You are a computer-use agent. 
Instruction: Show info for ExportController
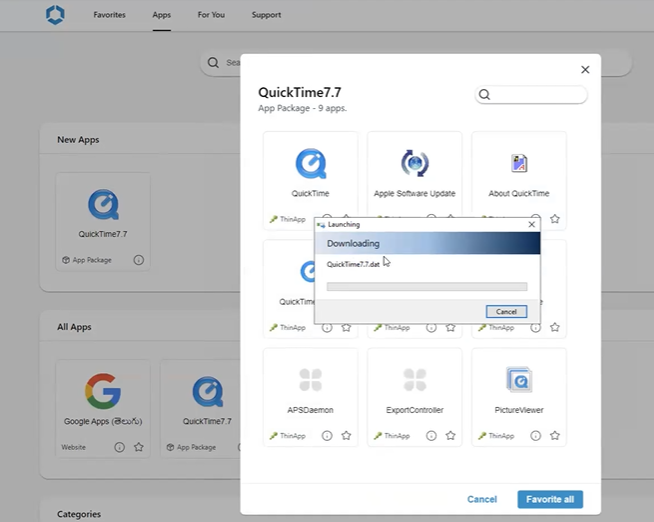click(431, 436)
